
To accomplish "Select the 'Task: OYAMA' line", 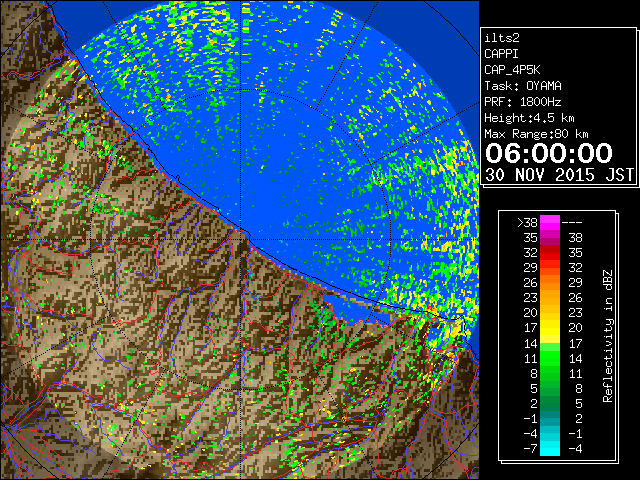I will pos(523,86).
